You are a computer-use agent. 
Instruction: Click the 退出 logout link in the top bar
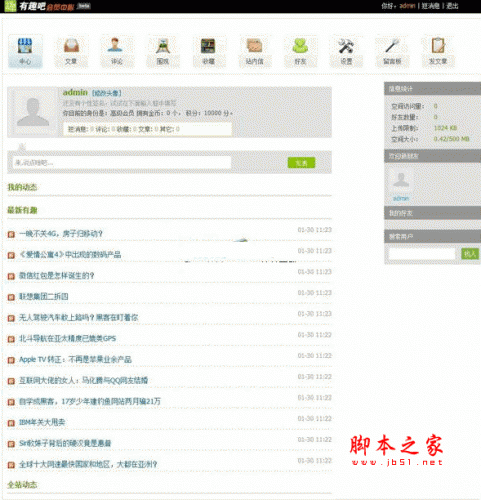[x=452, y=6]
